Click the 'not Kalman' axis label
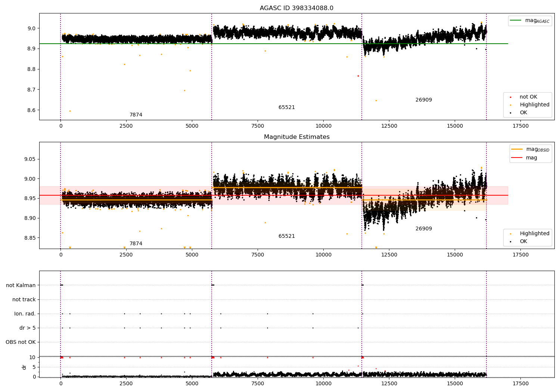Screen dimensions: 560x392 tap(21, 286)
